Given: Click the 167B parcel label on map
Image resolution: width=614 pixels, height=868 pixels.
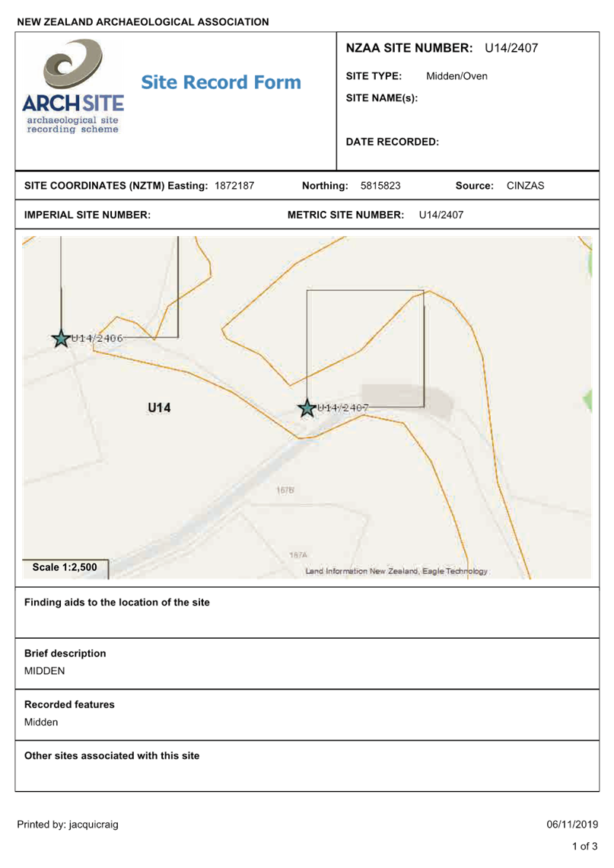Looking at the screenshot, I should (285, 490).
